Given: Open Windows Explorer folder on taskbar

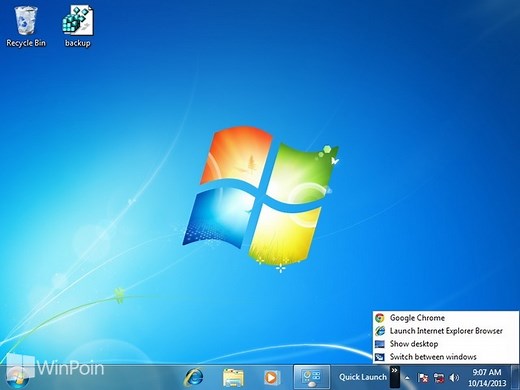Looking at the screenshot, I should click(x=233, y=378).
